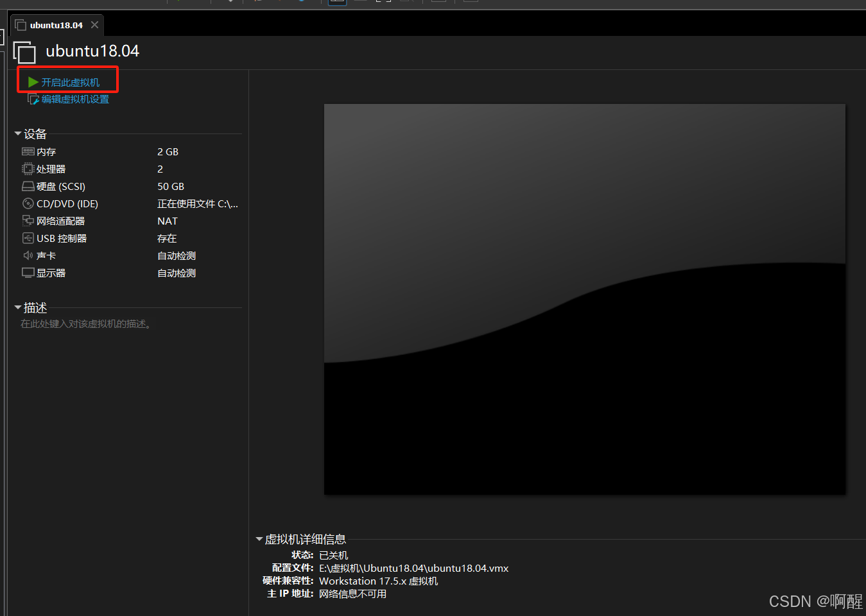Screen dimensions: 866x616
Task: Open 编辑虚拟机设置 link
Action: [75, 99]
